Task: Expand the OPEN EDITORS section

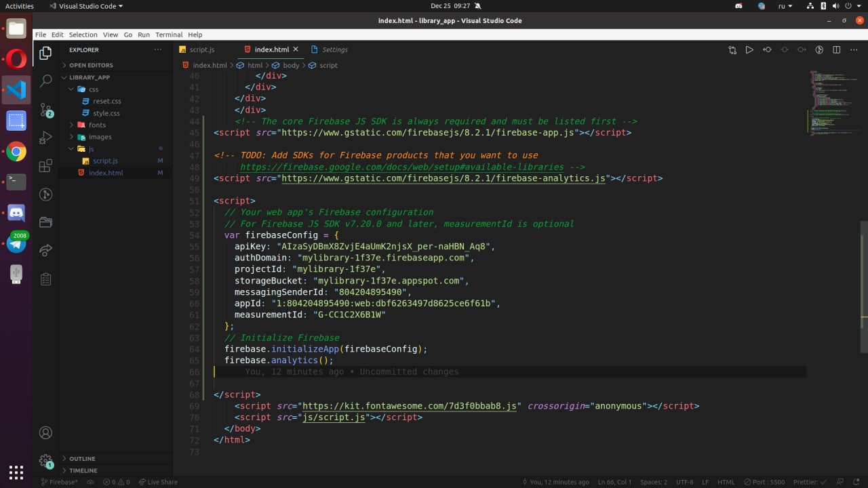Action: click(x=115, y=65)
